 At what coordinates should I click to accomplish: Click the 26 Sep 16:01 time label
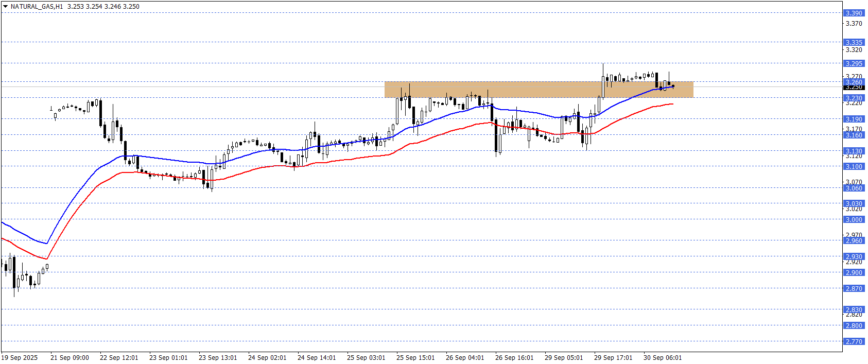514,358
